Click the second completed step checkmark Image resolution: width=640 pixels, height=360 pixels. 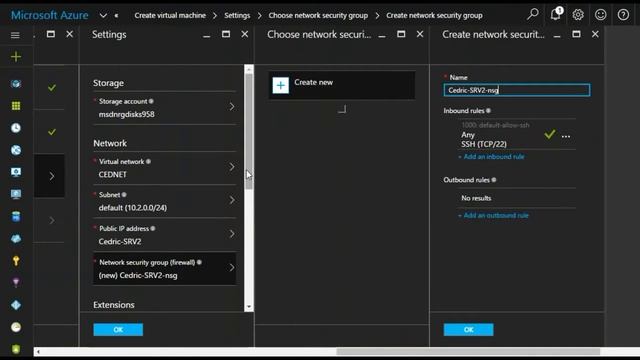pyautogui.click(x=52, y=132)
